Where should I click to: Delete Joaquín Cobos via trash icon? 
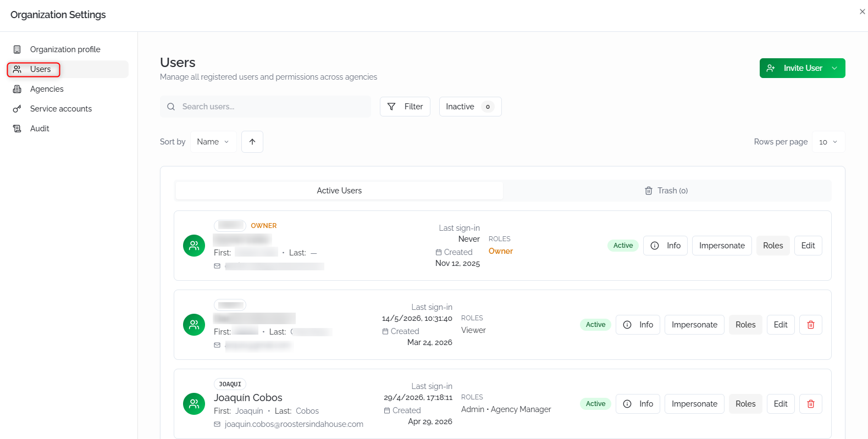coord(811,404)
